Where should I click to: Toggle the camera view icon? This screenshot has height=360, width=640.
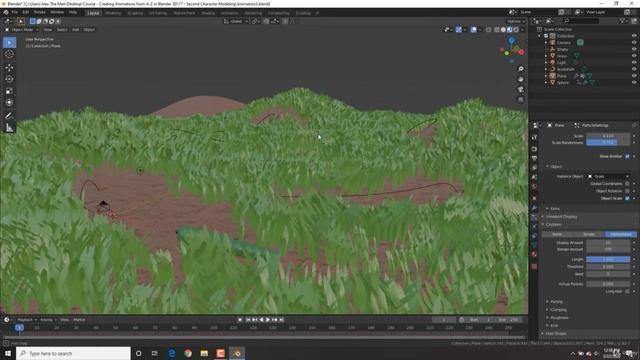520,89
